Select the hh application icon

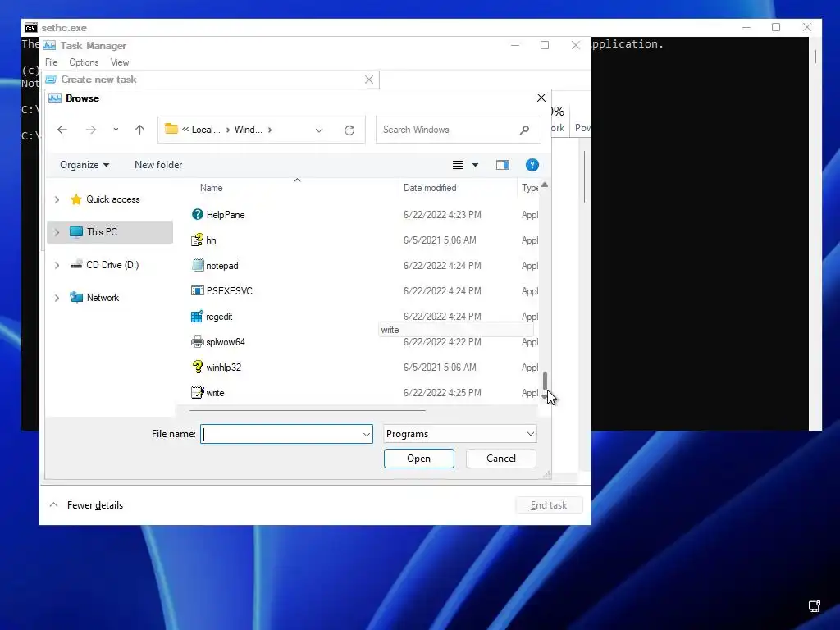pos(197,240)
